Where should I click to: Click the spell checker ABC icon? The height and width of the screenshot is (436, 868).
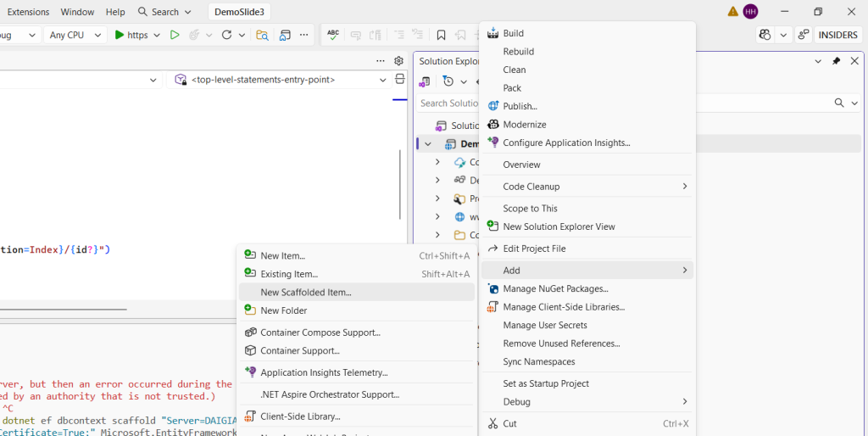[333, 36]
